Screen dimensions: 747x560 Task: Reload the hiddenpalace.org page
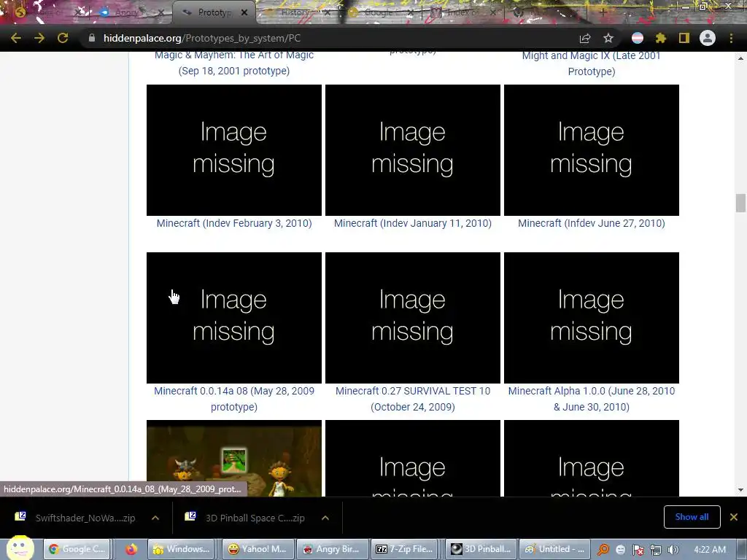click(x=63, y=38)
